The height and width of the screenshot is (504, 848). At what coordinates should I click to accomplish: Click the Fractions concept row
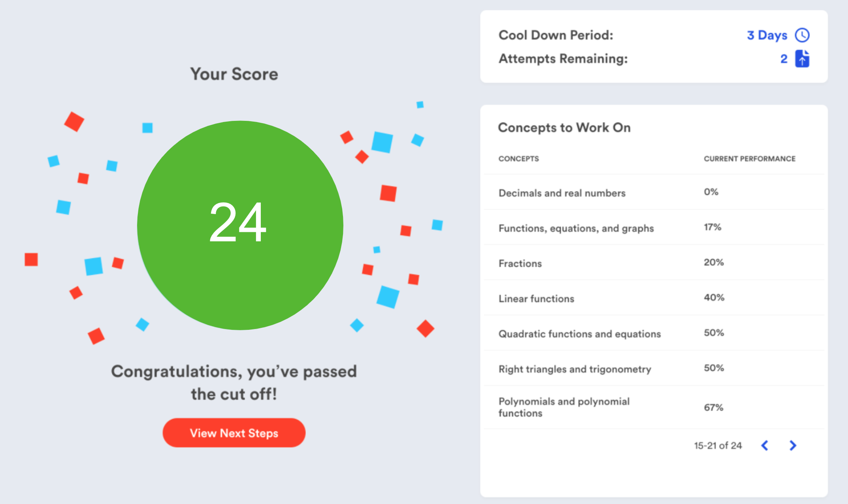(520, 263)
